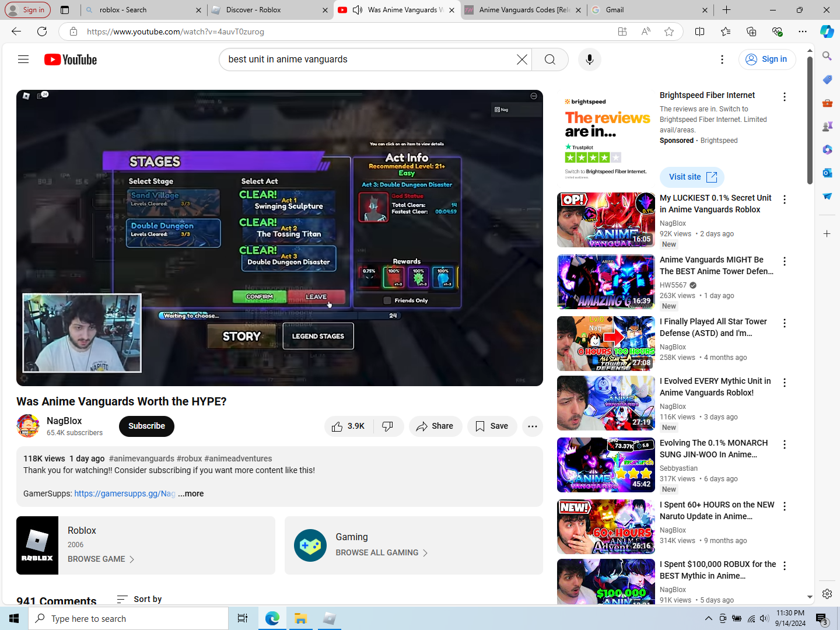The width and height of the screenshot is (840, 630).
Task: Open options for Evolving MONARCH SUNG video
Action: pyautogui.click(x=785, y=444)
